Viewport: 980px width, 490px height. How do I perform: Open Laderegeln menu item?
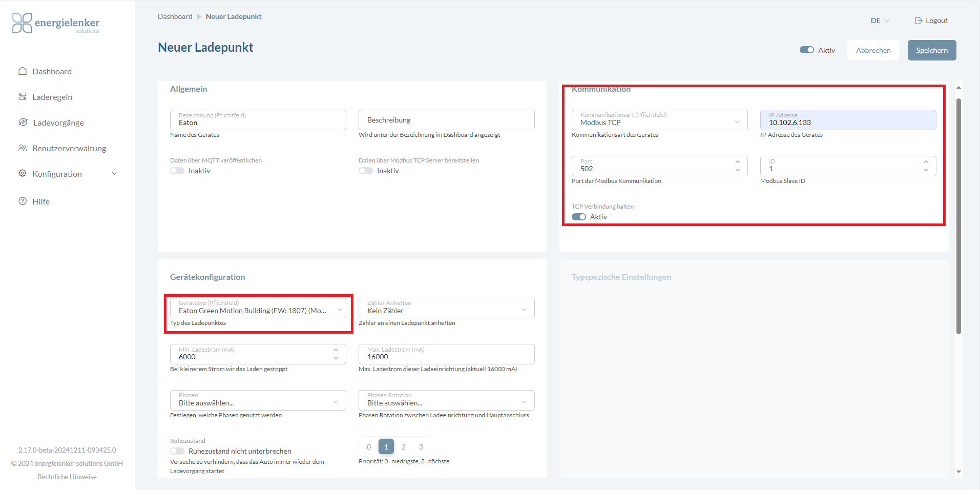tap(52, 97)
